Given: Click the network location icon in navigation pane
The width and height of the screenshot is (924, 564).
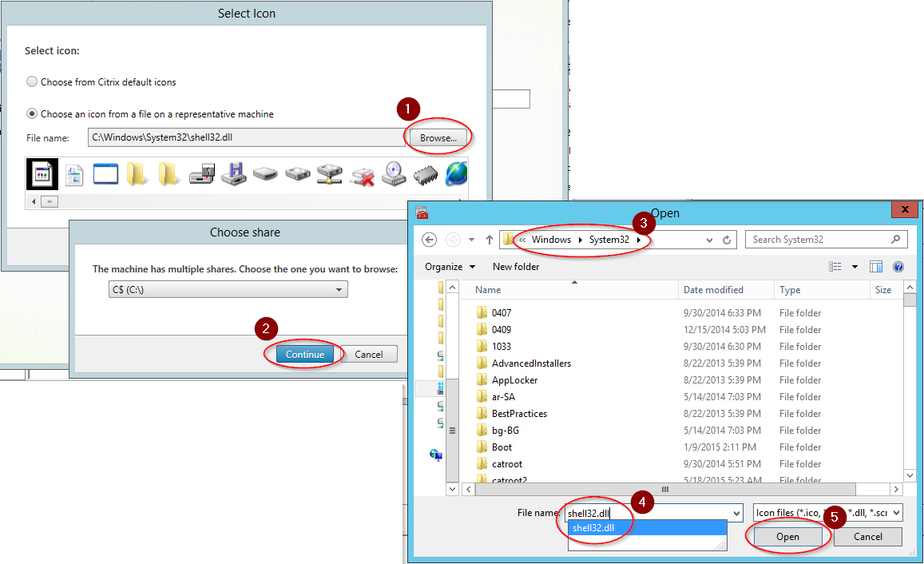Looking at the screenshot, I should pos(436,455).
